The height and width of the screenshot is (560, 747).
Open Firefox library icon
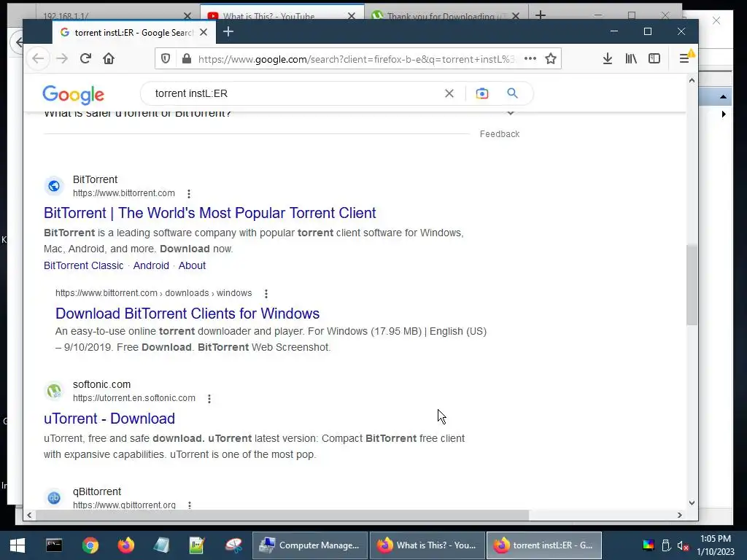pos(631,58)
